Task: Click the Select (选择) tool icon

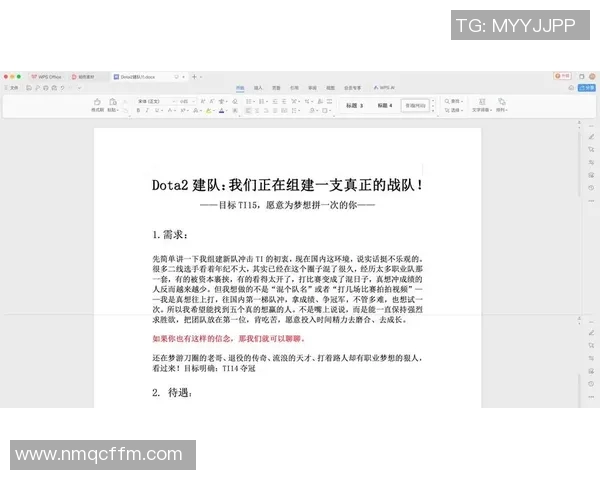Action: (x=447, y=110)
